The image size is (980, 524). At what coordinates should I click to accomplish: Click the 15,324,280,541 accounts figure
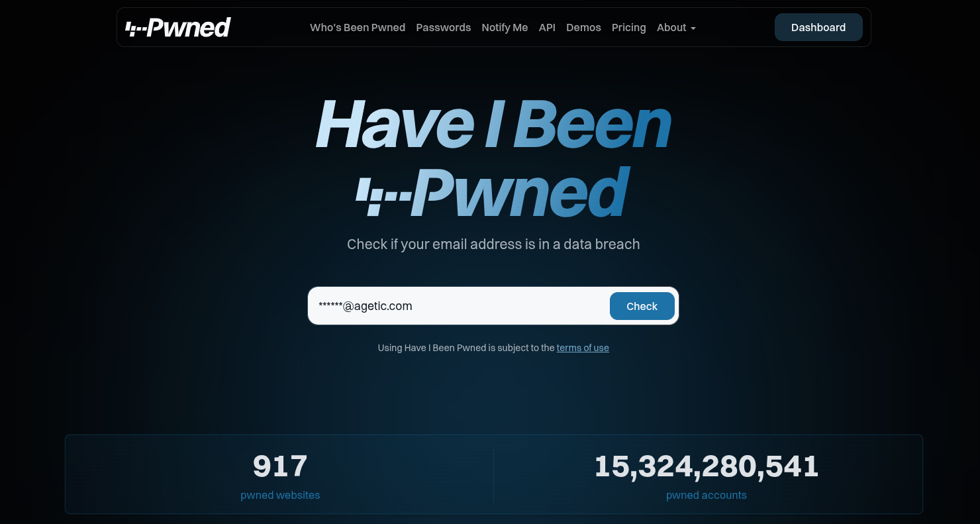707,466
